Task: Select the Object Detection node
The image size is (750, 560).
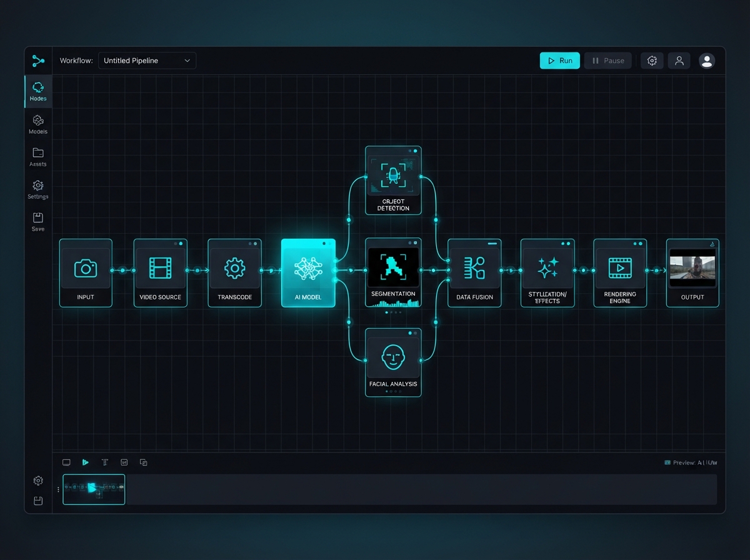Action: coord(393,181)
